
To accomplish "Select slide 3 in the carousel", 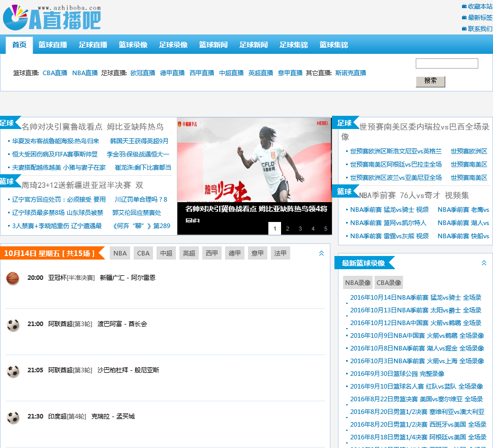I will 300,229.
